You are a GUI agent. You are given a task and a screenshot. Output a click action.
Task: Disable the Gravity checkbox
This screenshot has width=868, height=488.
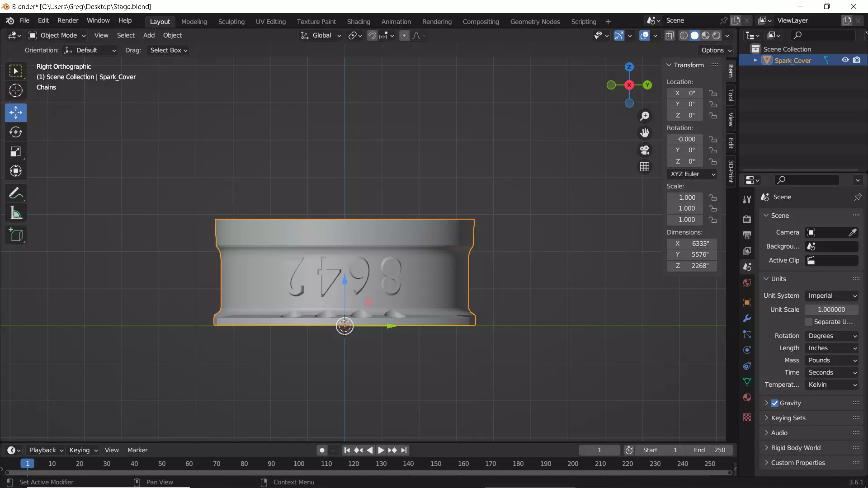(775, 403)
